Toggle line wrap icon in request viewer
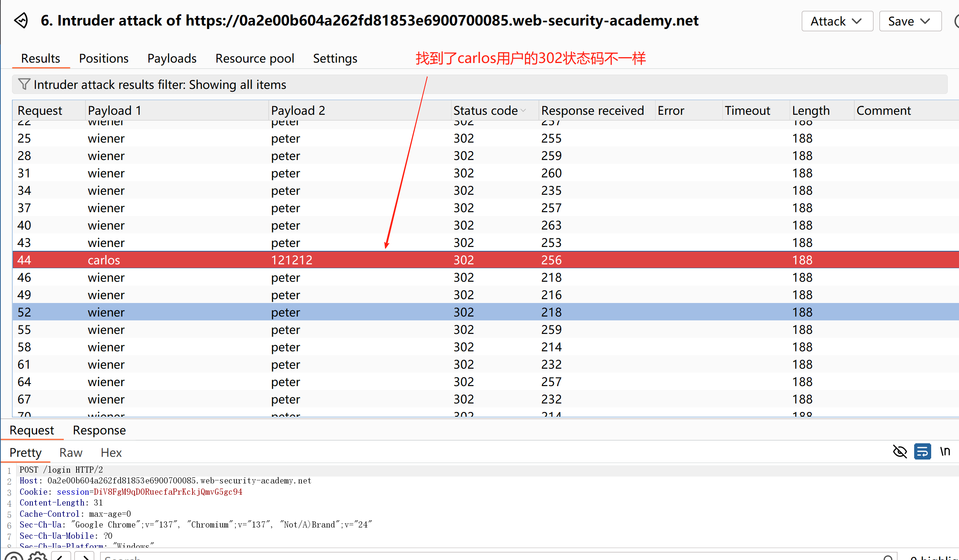Image resolution: width=959 pixels, height=560 pixels. click(922, 451)
